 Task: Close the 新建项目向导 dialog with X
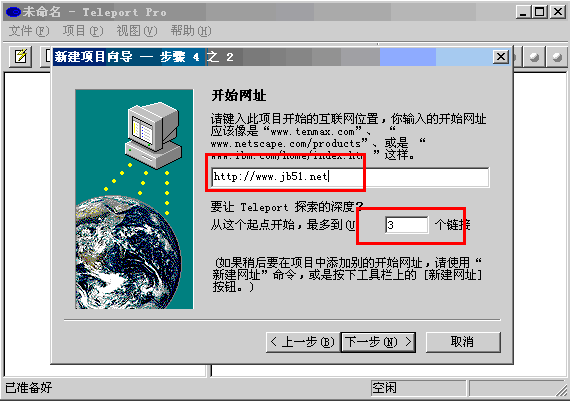point(501,57)
